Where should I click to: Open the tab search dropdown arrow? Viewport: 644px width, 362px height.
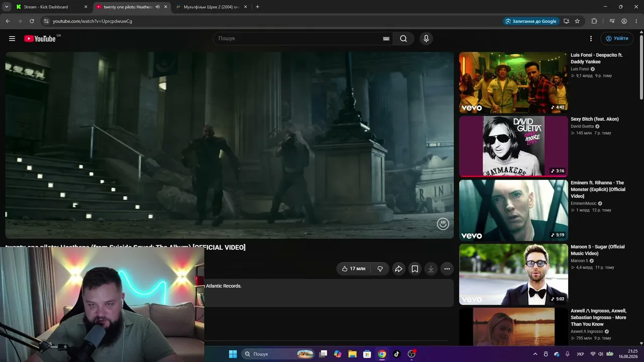click(7, 7)
